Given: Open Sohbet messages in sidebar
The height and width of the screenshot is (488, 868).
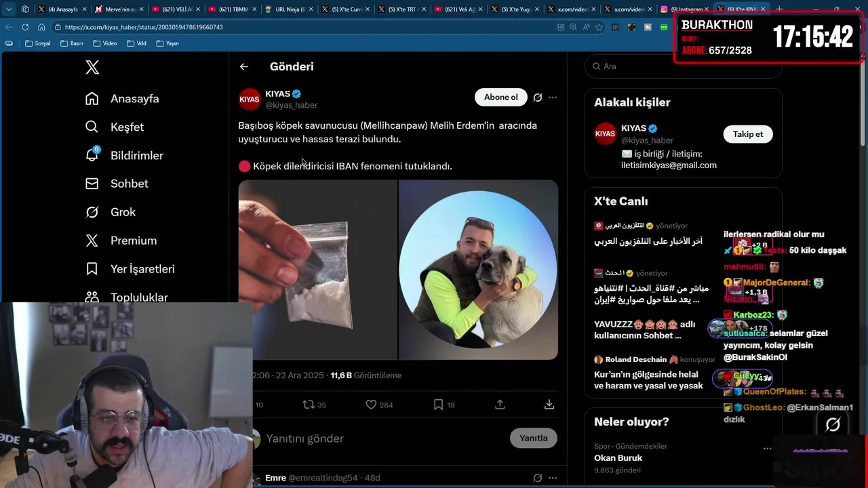Looking at the screenshot, I should coord(117,184).
